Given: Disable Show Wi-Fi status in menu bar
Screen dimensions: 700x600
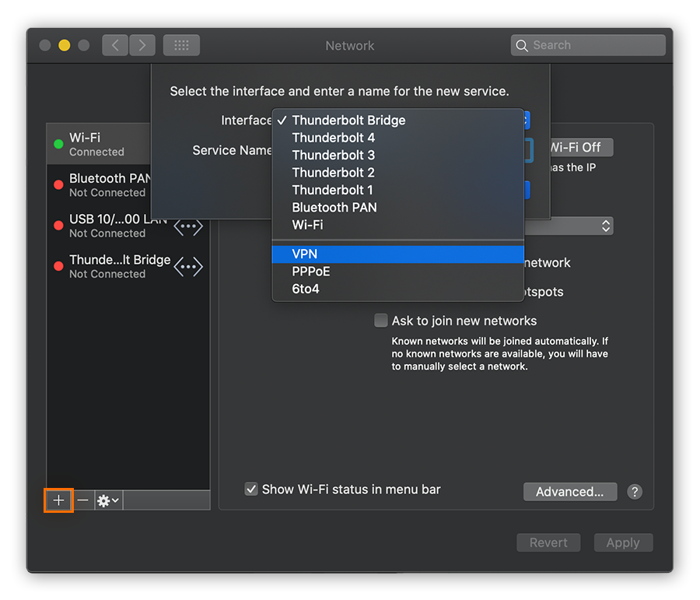Looking at the screenshot, I should pyautogui.click(x=252, y=489).
